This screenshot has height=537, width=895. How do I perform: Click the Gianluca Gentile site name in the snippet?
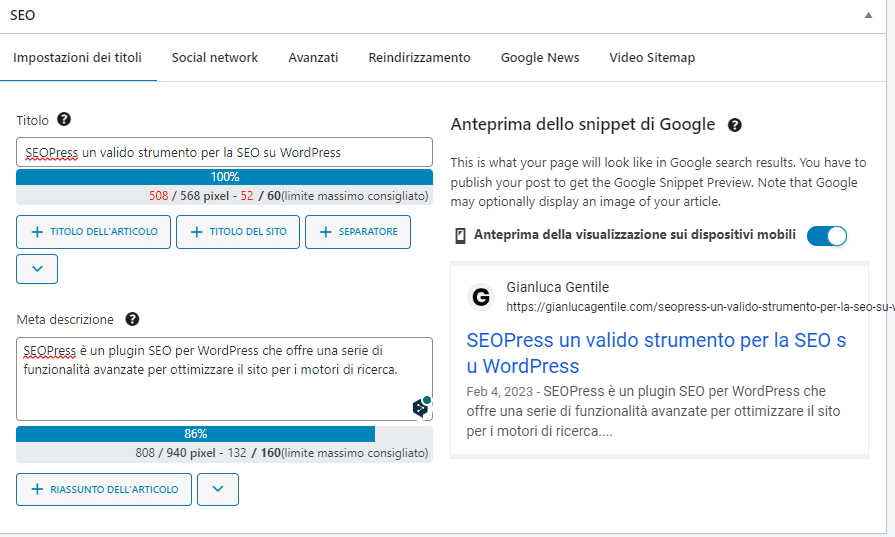click(558, 287)
